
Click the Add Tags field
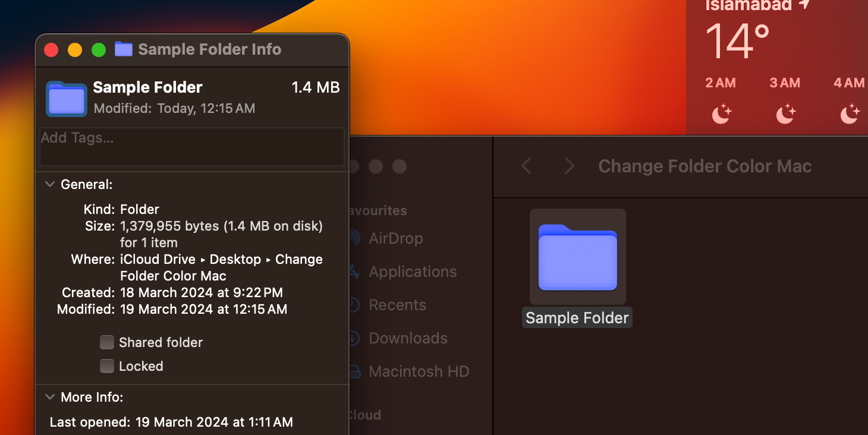pos(191,146)
